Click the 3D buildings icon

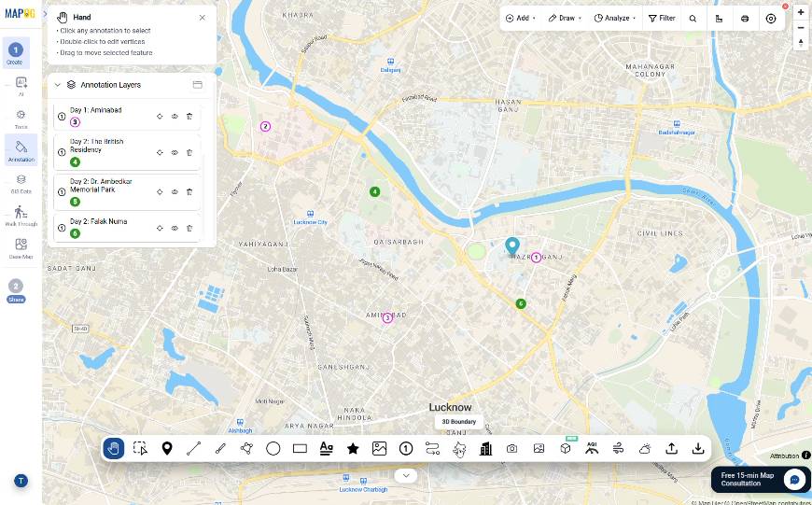(x=485, y=449)
